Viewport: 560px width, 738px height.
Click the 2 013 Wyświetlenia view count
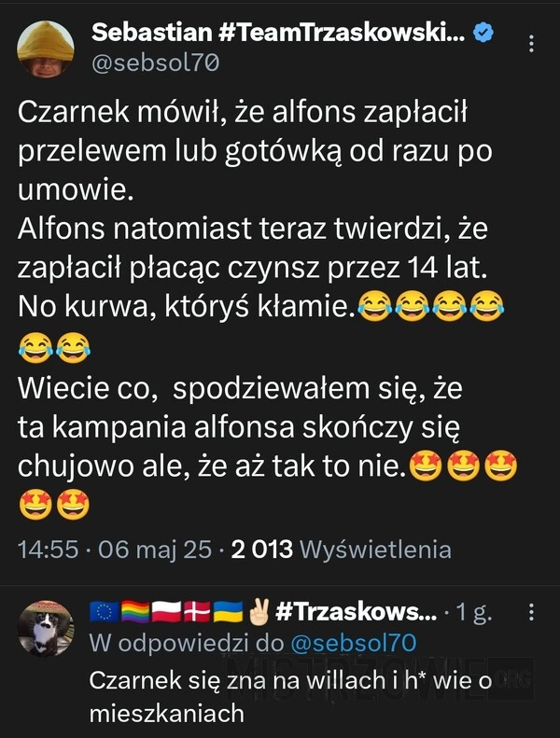pyautogui.click(x=341, y=550)
